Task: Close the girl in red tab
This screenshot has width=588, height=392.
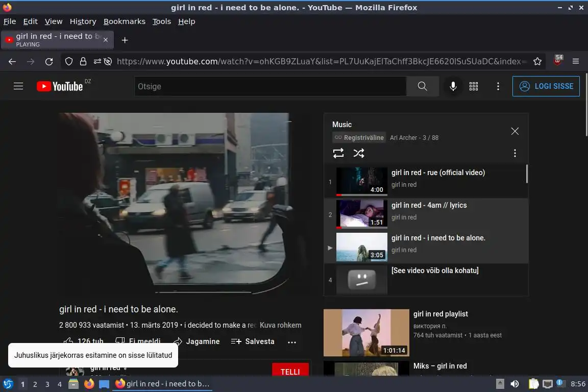Action: coord(106,40)
